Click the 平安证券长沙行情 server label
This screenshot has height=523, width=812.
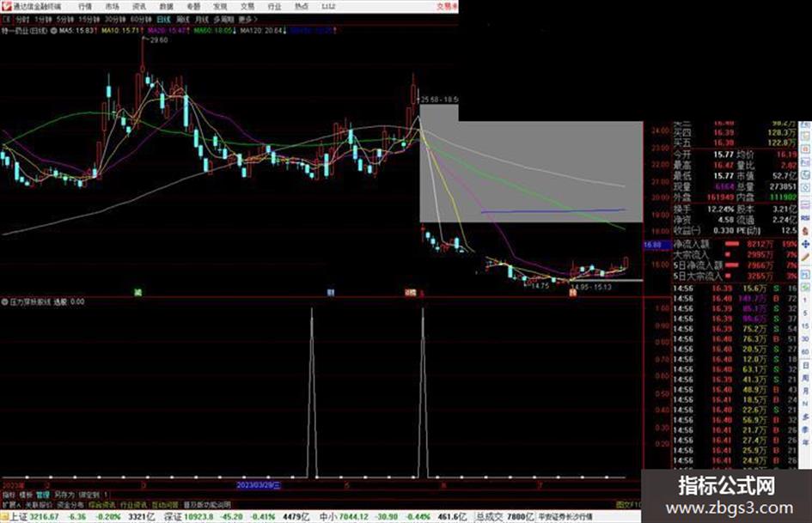tap(565, 516)
